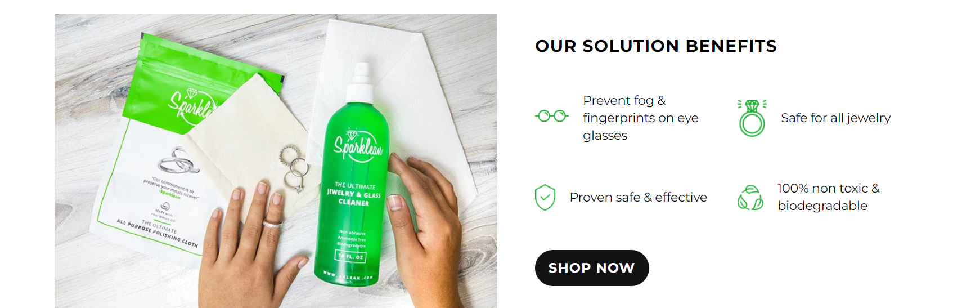Click the shield checkmark icon
Image resolution: width=980 pixels, height=308 pixels.
pyautogui.click(x=545, y=197)
